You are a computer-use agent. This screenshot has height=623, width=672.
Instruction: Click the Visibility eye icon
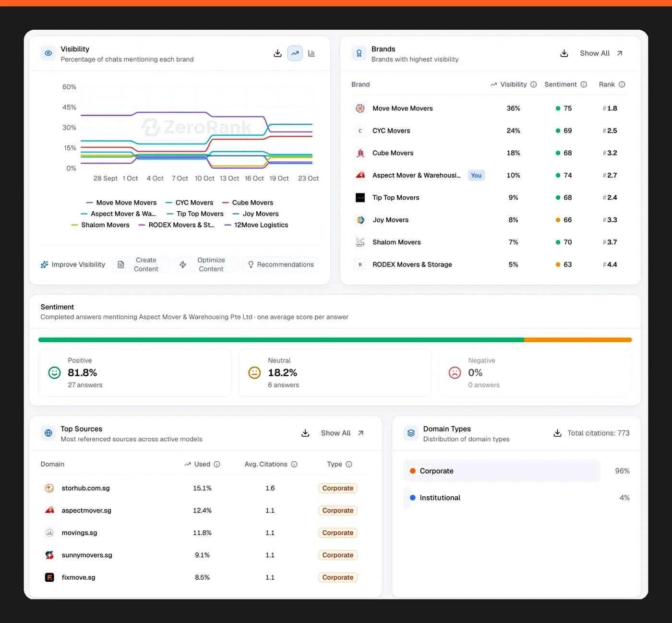(48, 53)
